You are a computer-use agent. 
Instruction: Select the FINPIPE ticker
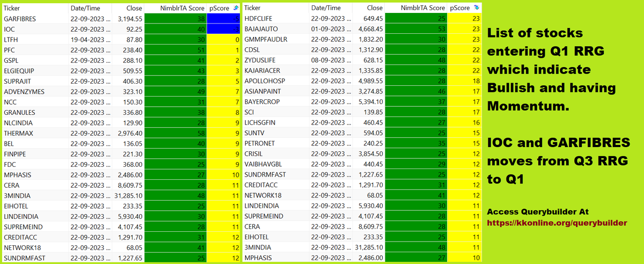[16, 154]
